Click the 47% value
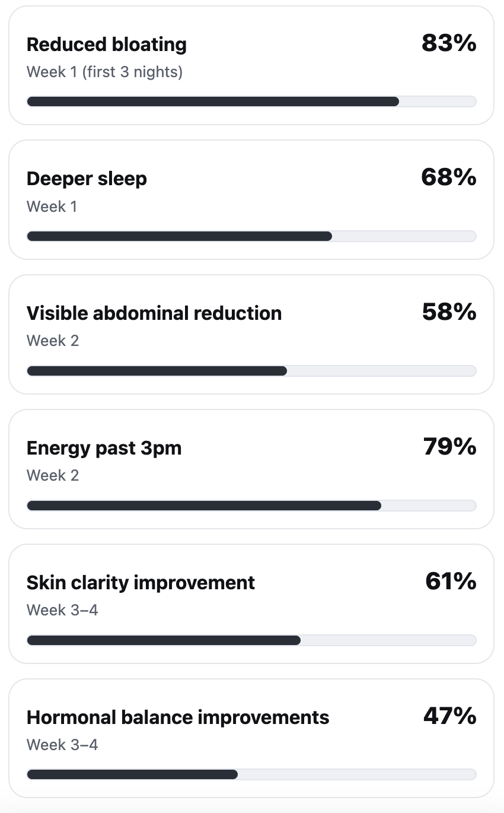The width and height of the screenshot is (504, 813). pos(449,716)
